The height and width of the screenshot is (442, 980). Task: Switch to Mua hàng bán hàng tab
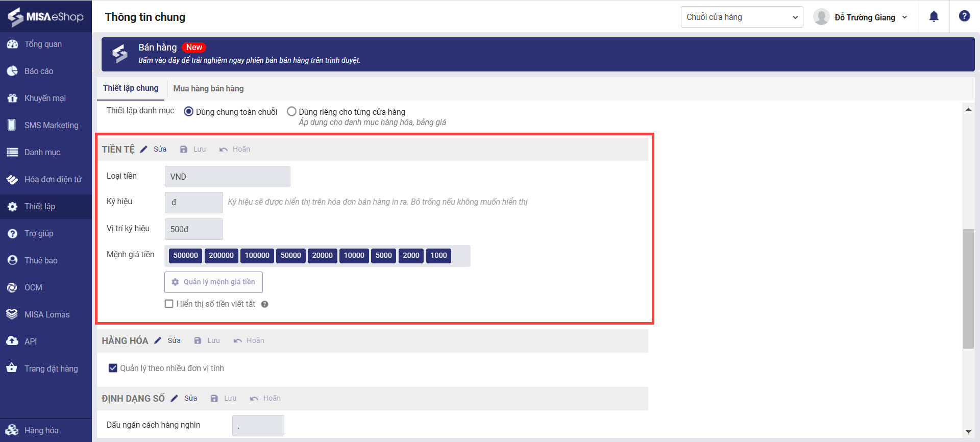pyautogui.click(x=209, y=89)
